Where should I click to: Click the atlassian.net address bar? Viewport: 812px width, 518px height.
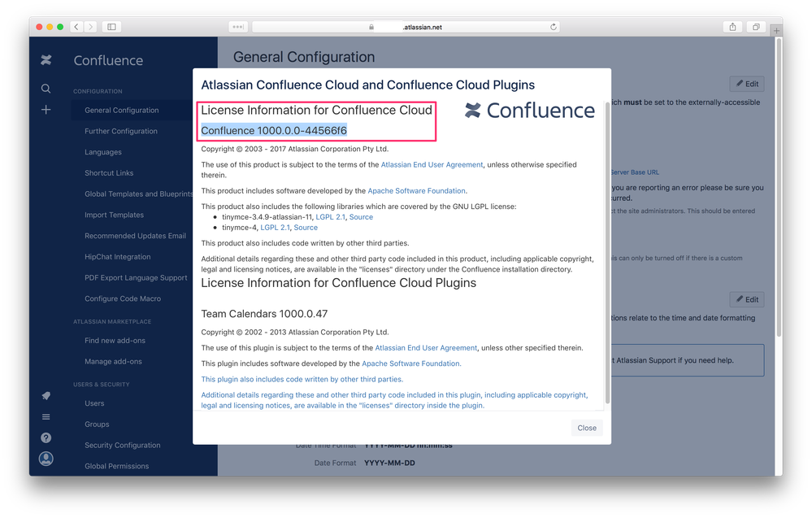406,27
